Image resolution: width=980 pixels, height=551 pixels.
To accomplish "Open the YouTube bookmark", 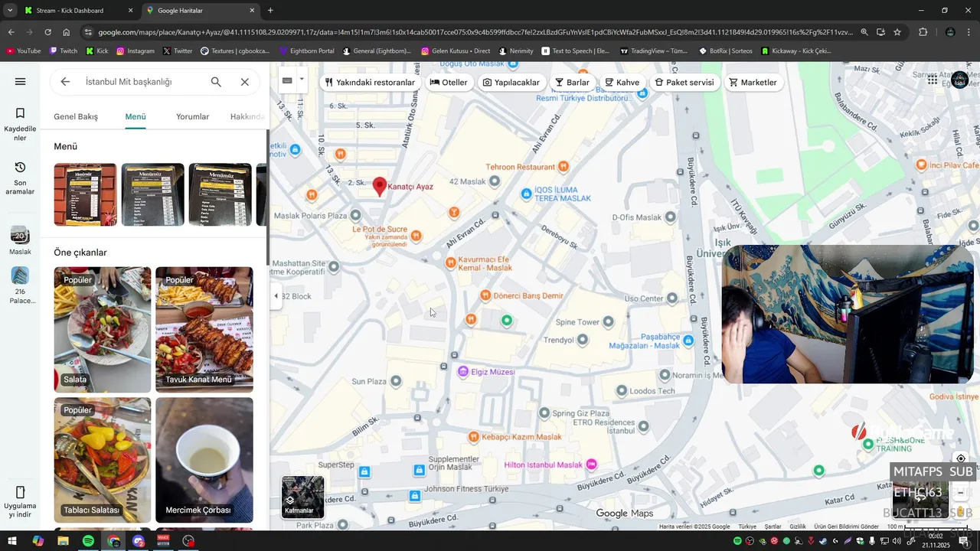I will pyautogui.click(x=24, y=51).
